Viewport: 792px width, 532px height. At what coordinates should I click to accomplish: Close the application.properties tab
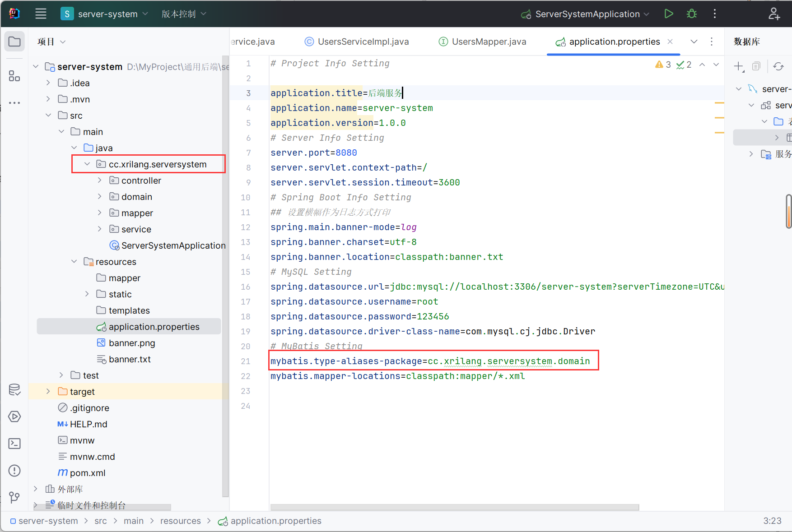670,42
